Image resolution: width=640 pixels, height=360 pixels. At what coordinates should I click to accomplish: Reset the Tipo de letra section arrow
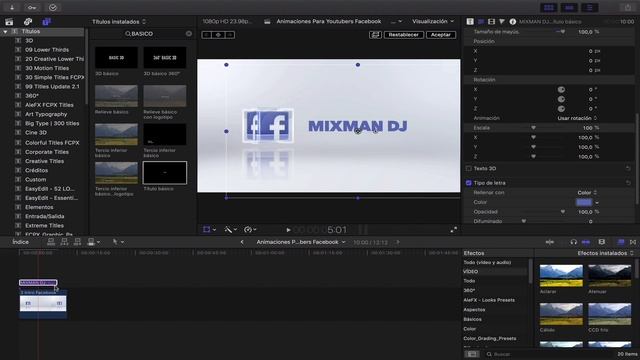pyautogui.click(x=628, y=183)
